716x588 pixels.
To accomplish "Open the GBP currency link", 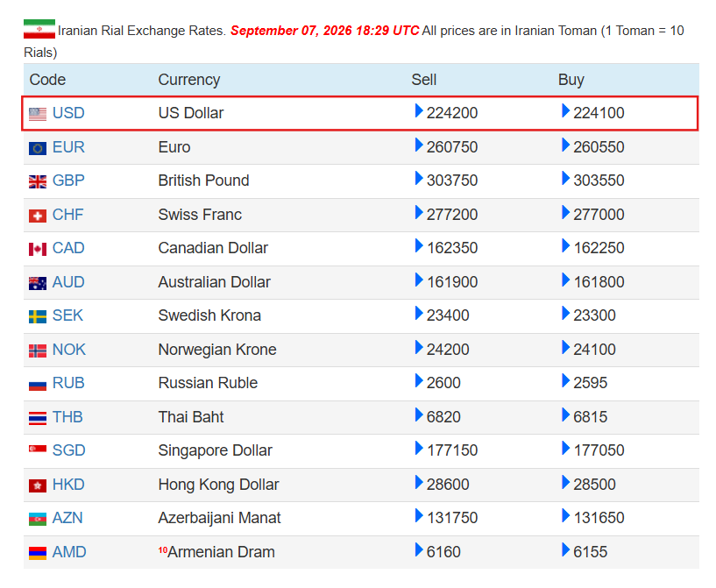I will click(68, 181).
